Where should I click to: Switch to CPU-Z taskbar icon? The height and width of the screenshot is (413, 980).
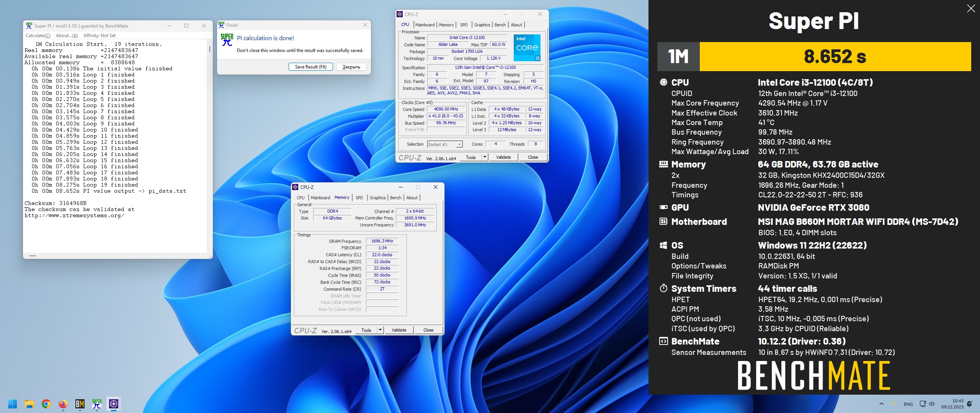[x=114, y=404]
